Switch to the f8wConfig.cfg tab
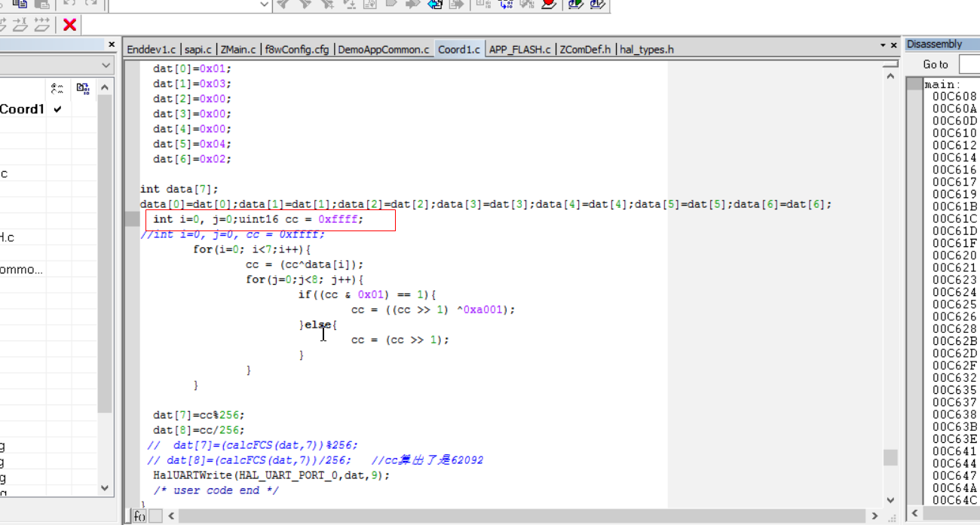 click(x=297, y=49)
